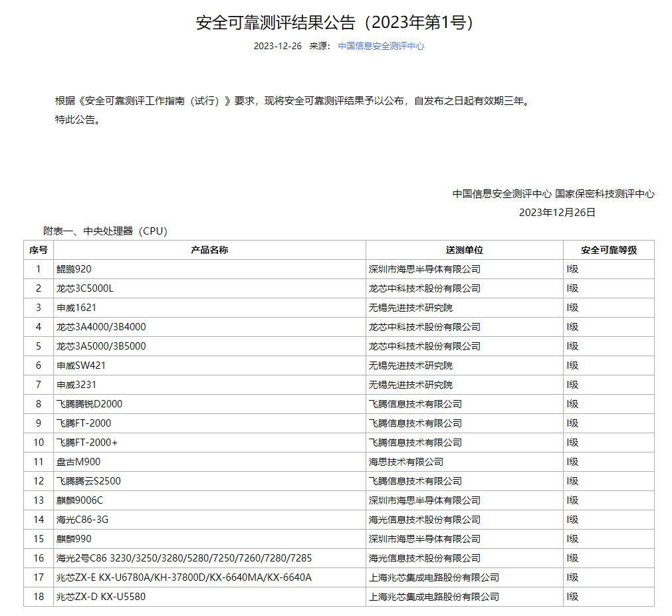Click the 产品名称 column header
The height and width of the screenshot is (616, 672).
click(209, 250)
